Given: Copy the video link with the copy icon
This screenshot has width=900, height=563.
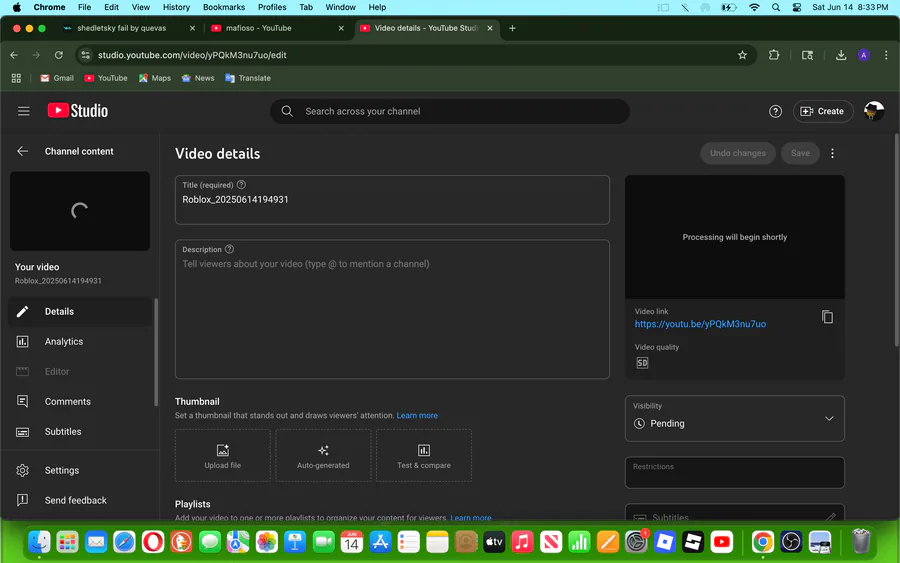Looking at the screenshot, I should pos(827,317).
